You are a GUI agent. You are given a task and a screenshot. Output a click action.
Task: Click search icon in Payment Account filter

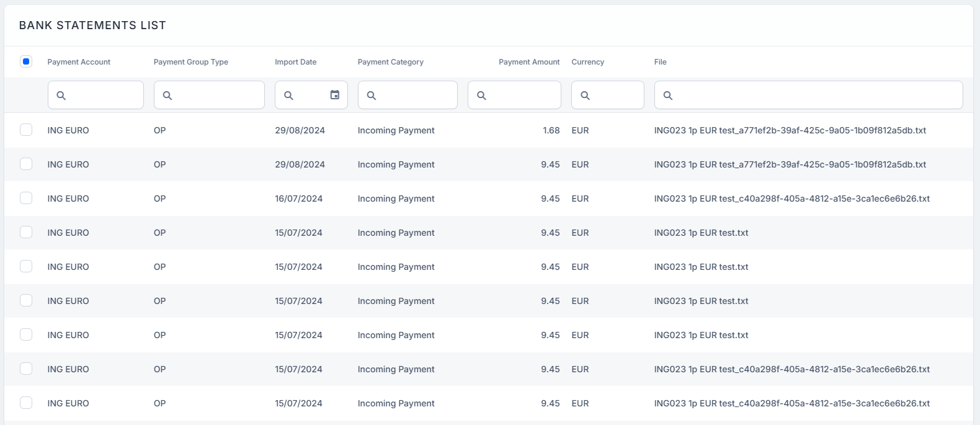(x=61, y=96)
